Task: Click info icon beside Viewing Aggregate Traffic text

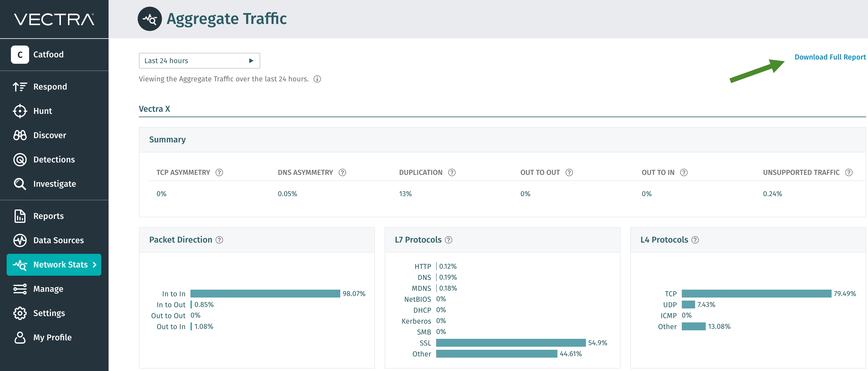Action: point(317,79)
